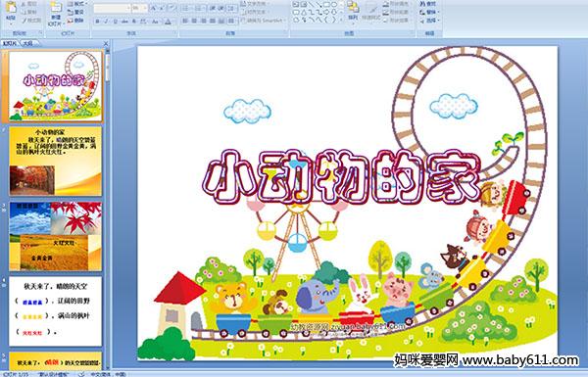The height and width of the screenshot is (377, 588).
Task: Click the Paste icon in clipboard group
Action: (x=11, y=11)
